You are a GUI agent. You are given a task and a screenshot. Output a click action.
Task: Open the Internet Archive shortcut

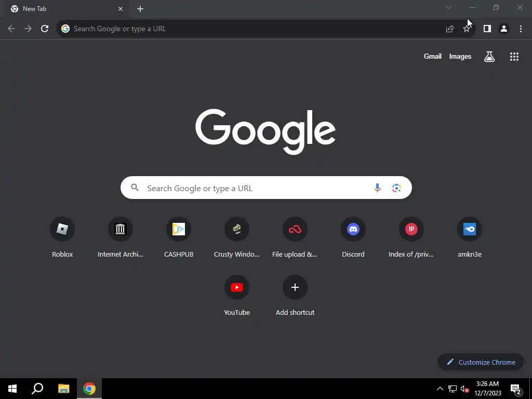click(120, 229)
